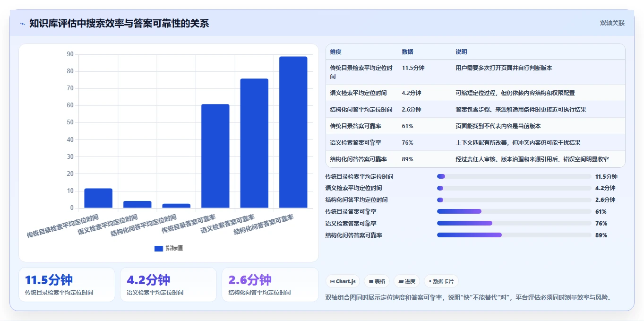This screenshot has width=644, height=321.
Task: Click the 说明 table column header
Action: pos(461,52)
